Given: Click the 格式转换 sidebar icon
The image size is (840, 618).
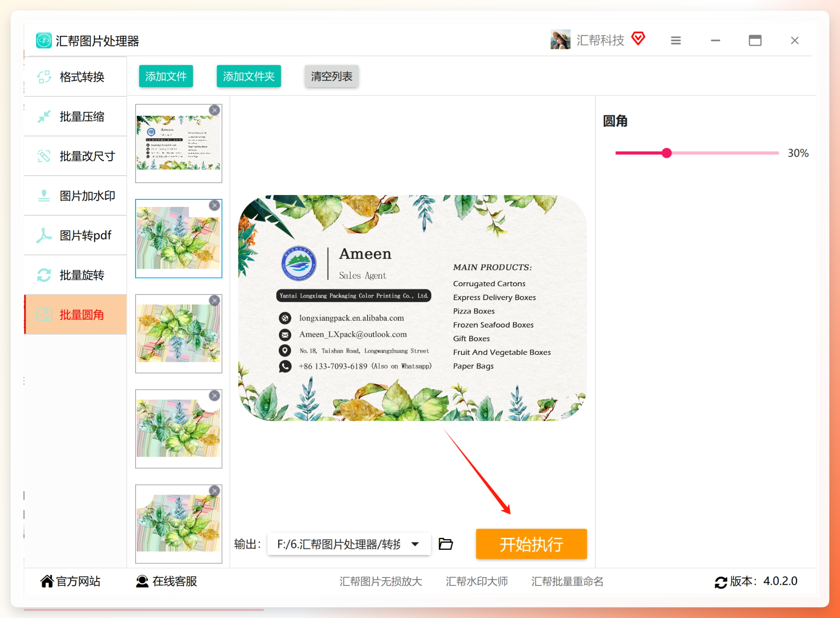Looking at the screenshot, I should tap(44, 77).
